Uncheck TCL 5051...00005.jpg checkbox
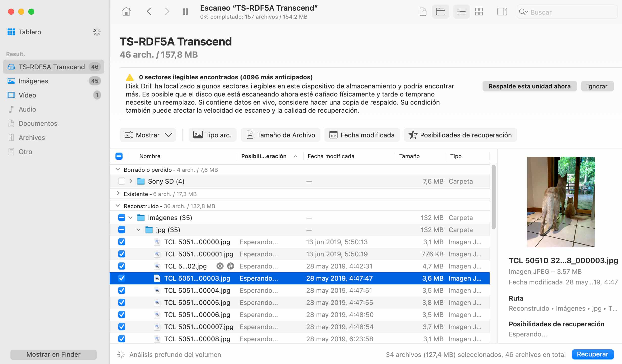Screen dimensions: 622x364 coord(122,302)
